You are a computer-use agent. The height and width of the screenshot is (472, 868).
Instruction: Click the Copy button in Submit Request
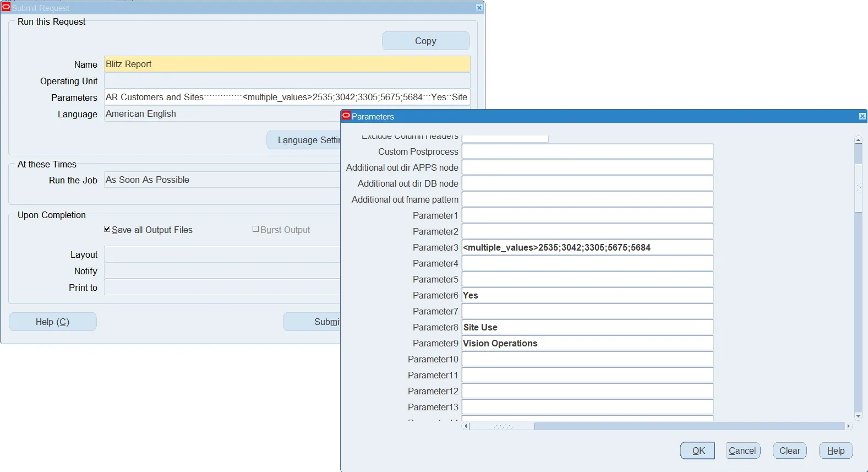[x=426, y=41]
